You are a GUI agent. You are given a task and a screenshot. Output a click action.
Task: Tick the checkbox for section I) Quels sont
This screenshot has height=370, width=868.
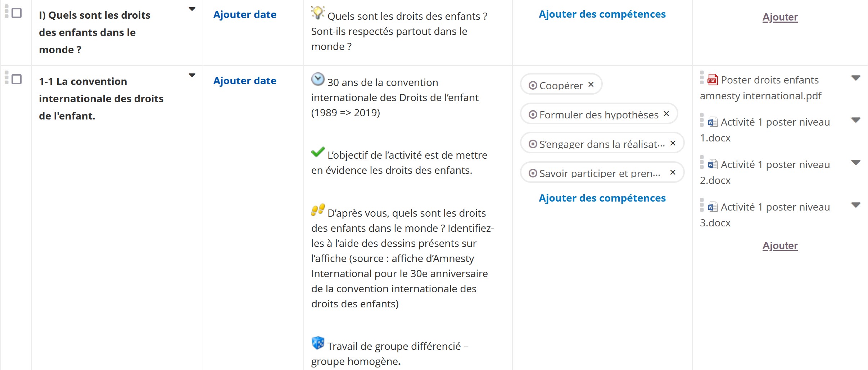tap(17, 13)
